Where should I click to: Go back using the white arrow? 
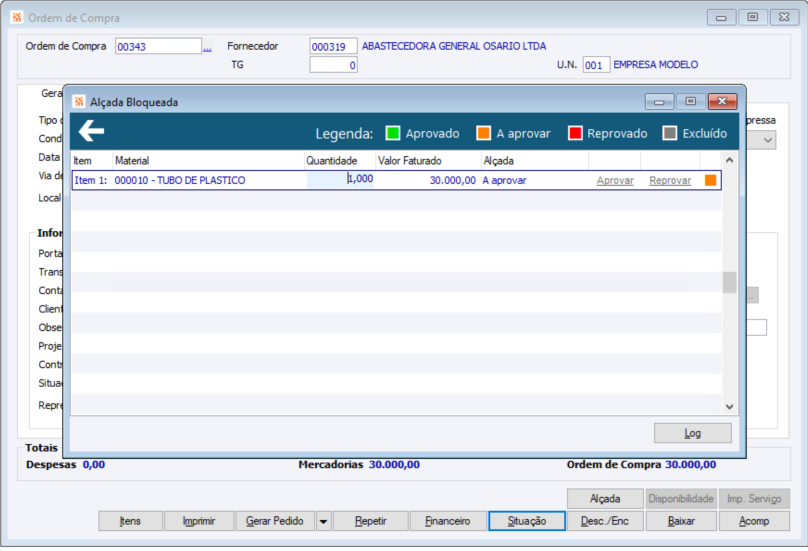click(x=92, y=130)
